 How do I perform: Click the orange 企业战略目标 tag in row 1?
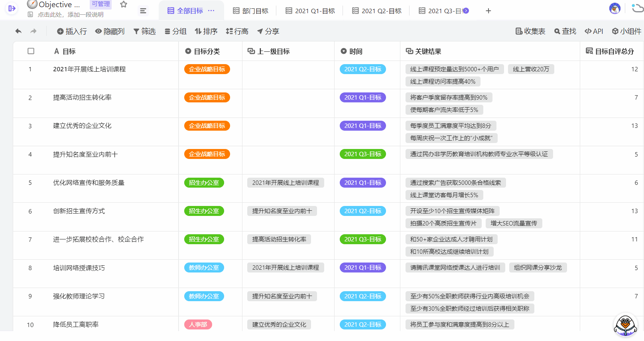(207, 69)
